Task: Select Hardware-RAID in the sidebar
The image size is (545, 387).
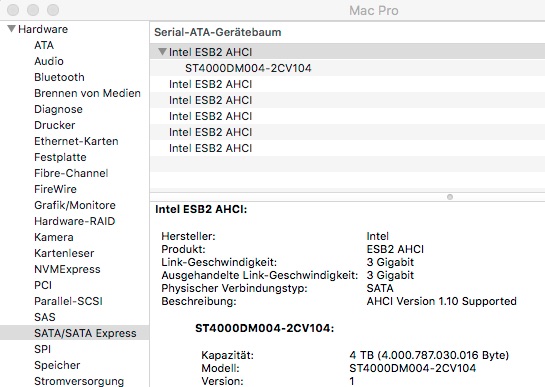Action: pos(74,221)
